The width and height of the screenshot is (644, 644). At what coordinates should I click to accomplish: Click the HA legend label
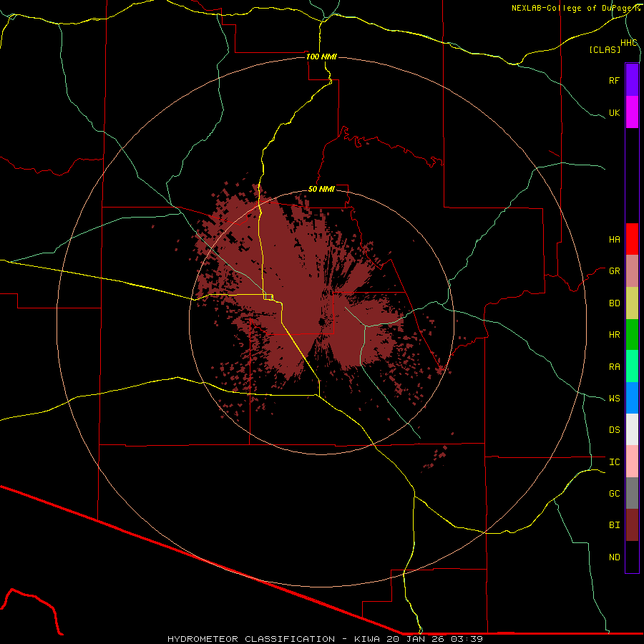tap(614, 240)
